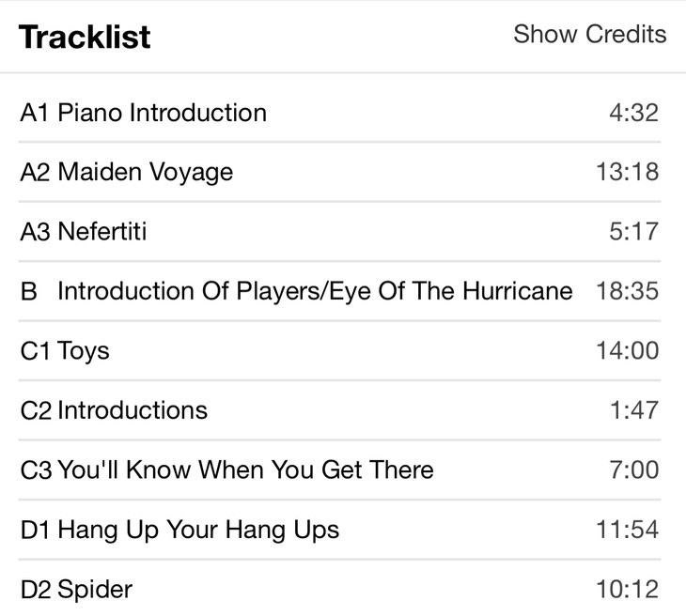
Task: Select the Toys track title
Action: point(84,351)
